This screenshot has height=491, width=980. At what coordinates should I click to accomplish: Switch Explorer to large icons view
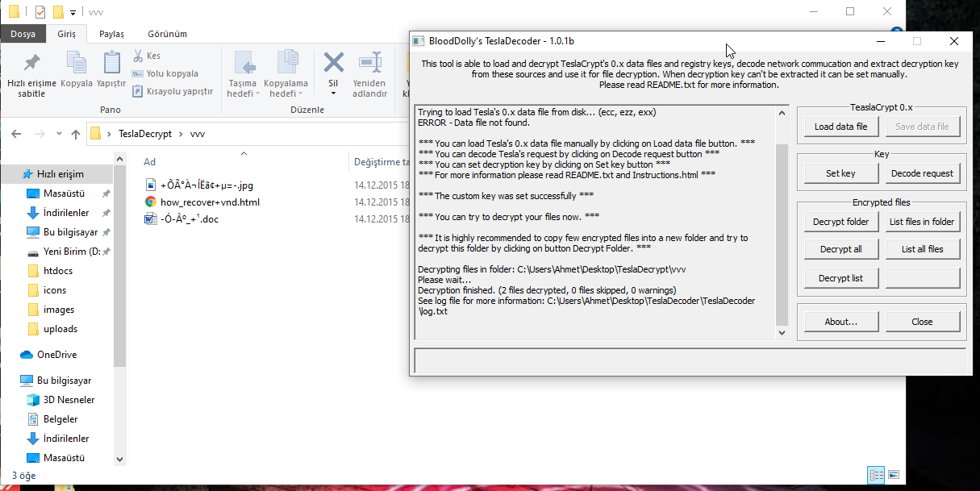(893, 475)
